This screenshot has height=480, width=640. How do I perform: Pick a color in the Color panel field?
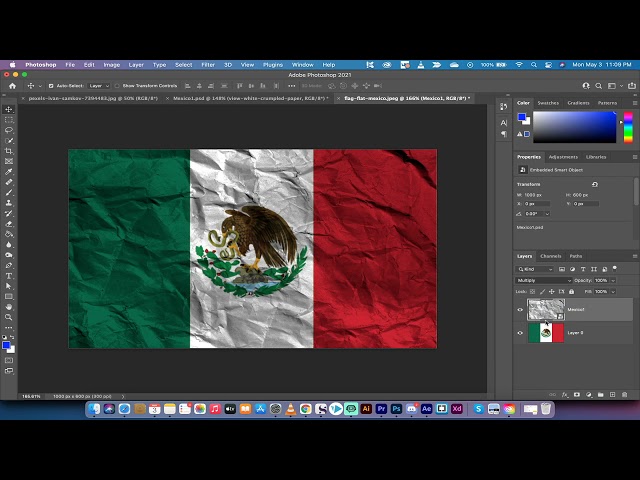point(574,127)
